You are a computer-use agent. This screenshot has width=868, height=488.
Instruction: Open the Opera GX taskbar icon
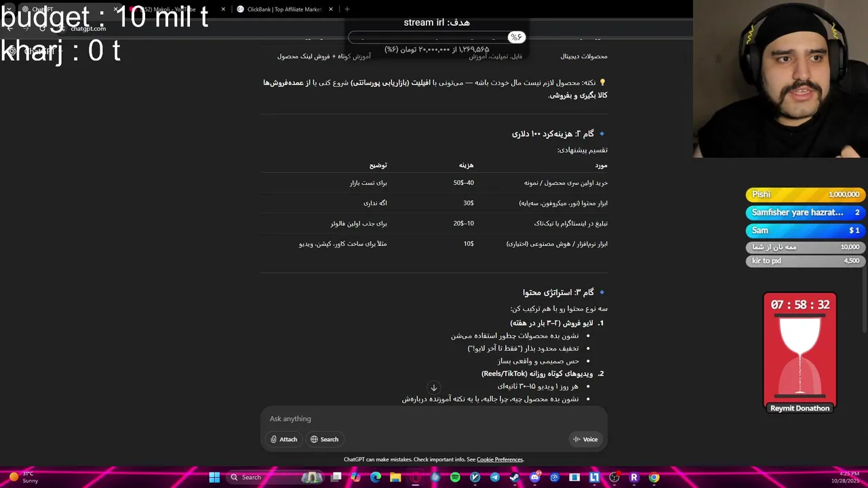tap(416, 477)
